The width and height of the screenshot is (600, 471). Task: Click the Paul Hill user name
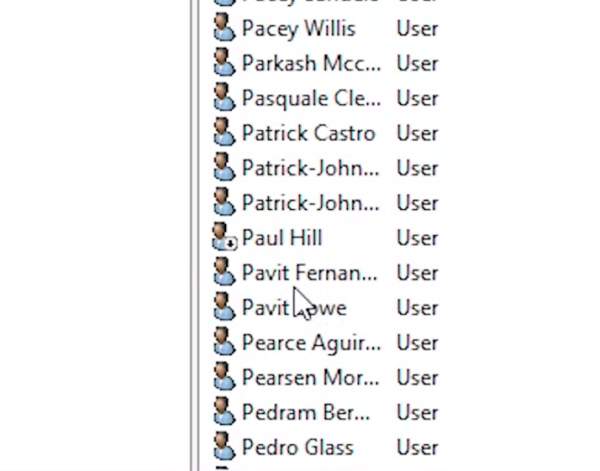click(282, 238)
